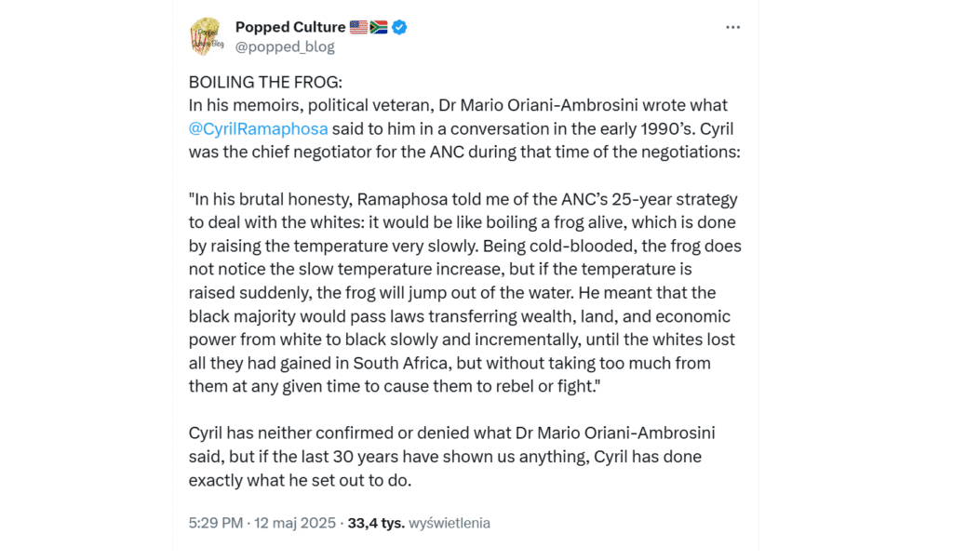Open the Popped Culture profile avatar
Image resolution: width=953 pixels, height=560 pixels.
click(x=206, y=36)
